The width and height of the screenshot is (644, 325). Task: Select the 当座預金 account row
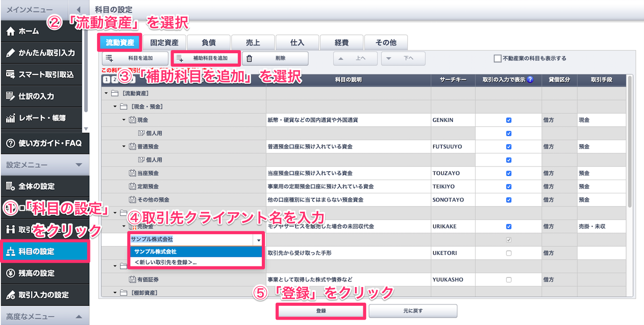[x=184, y=173]
